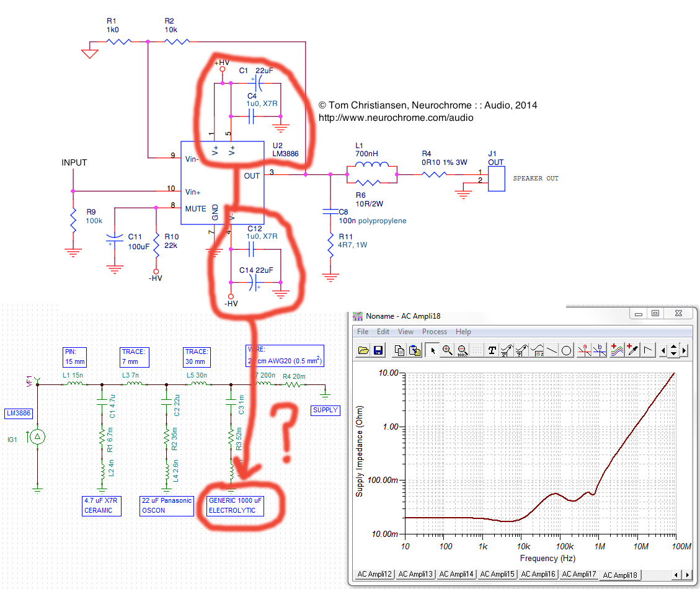Click the 'SPEAKER OUT' text

pyautogui.click(x=535, y=179)
